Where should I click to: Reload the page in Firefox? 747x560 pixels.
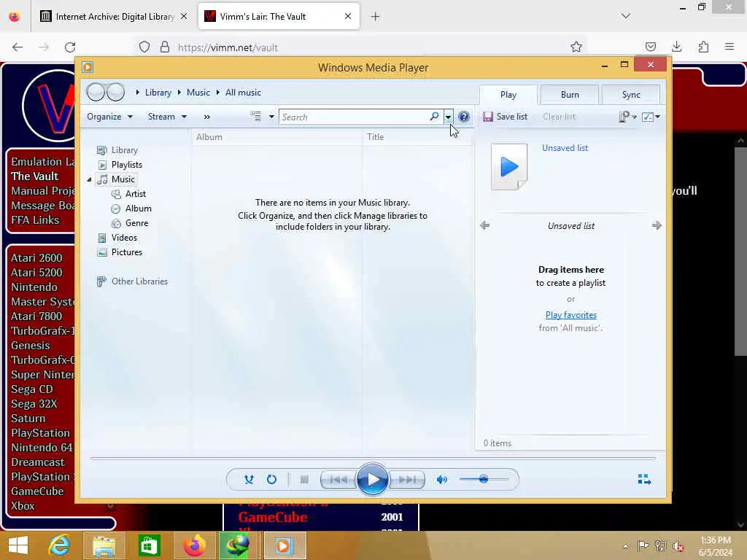pyautogui.click(x=70, y=47)
